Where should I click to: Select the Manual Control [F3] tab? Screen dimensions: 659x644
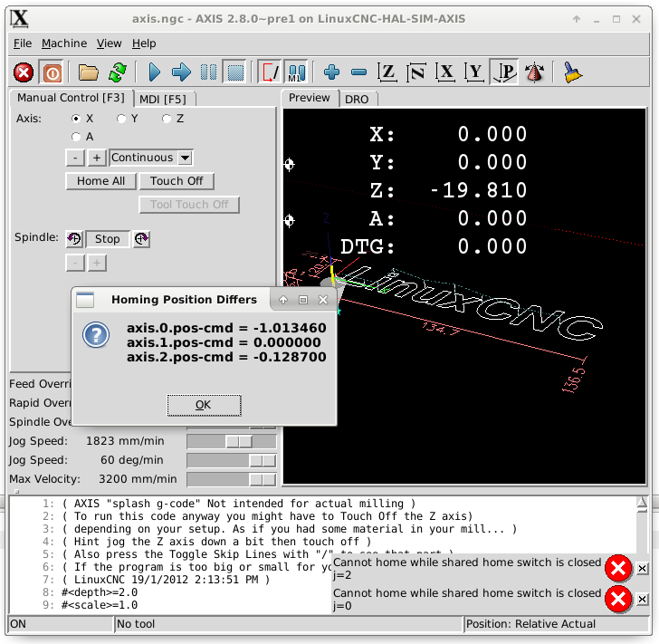71,98
